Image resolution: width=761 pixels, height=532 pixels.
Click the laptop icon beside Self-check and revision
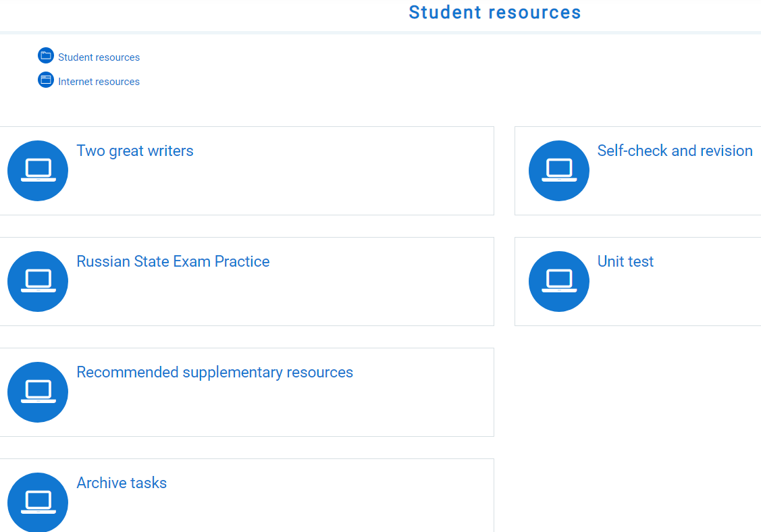[558, 170]
